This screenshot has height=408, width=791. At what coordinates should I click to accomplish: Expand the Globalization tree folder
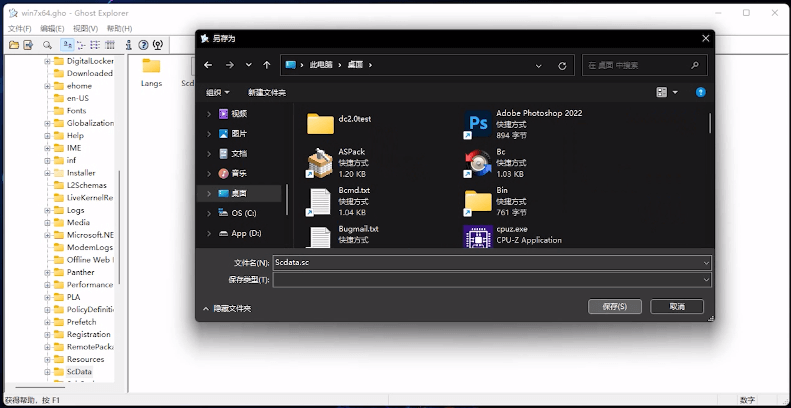click(47, 123)
